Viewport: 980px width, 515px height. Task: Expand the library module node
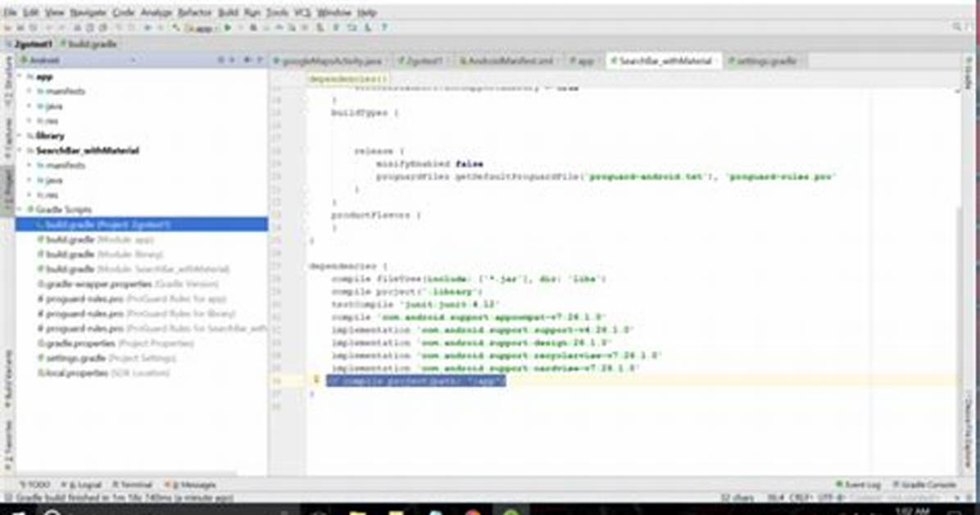[20, 136]
